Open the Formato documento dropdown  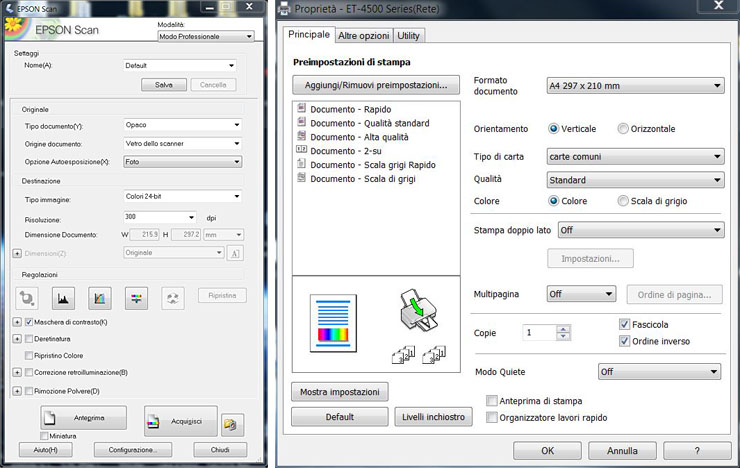click(x=634, y=86)
